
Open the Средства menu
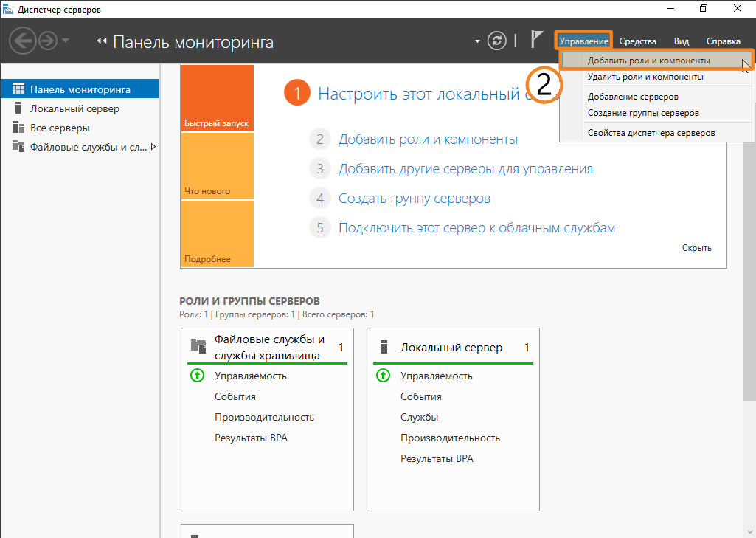(x=638, y=41)
